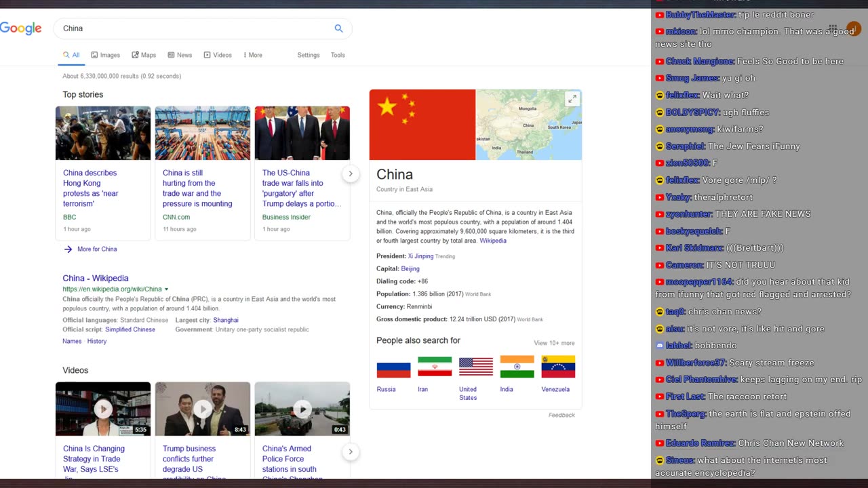Image resolution: width=868 pixels, height=488 pixels.
Task: Open the More search options menu
Action: coord(253,55)
